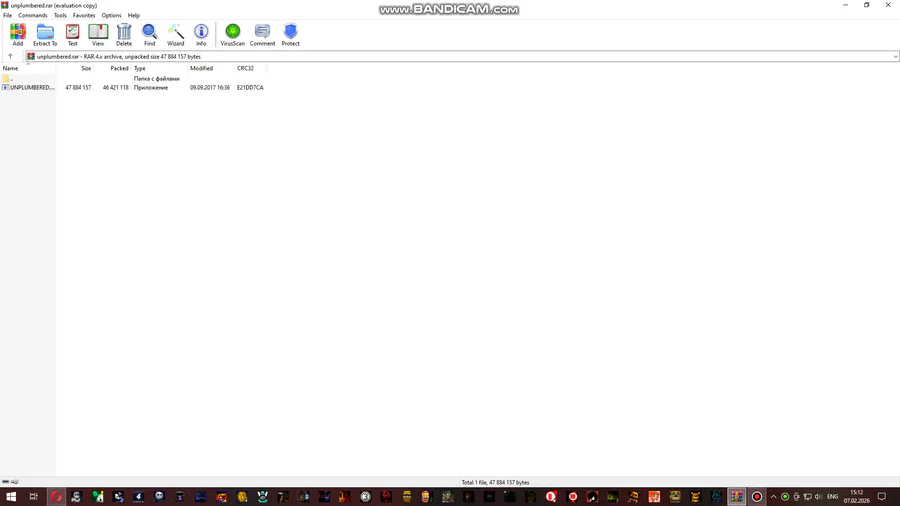Click the "Папка с файлами" type cell
This screenshot has width=900, height=506.
(157, 79)
